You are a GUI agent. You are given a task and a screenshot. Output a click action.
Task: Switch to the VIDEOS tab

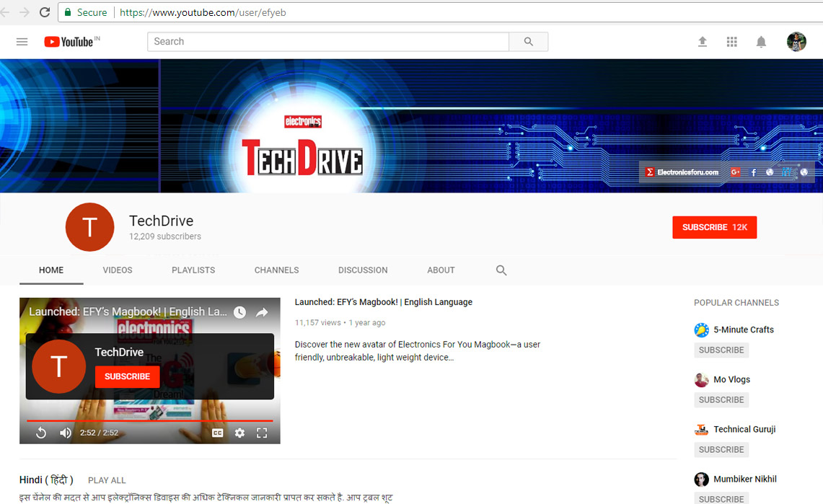tap(118, 270)
